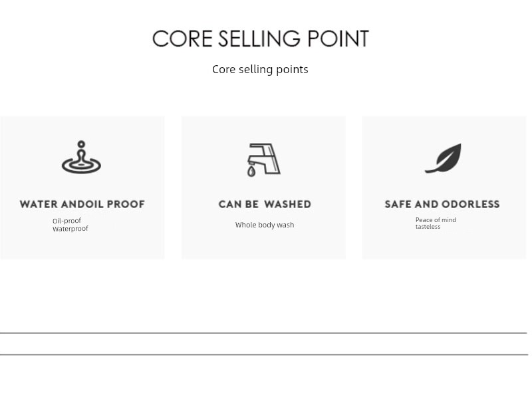Click the lower horizontal divider line
The image size is (532, 395).
point(264,354)
